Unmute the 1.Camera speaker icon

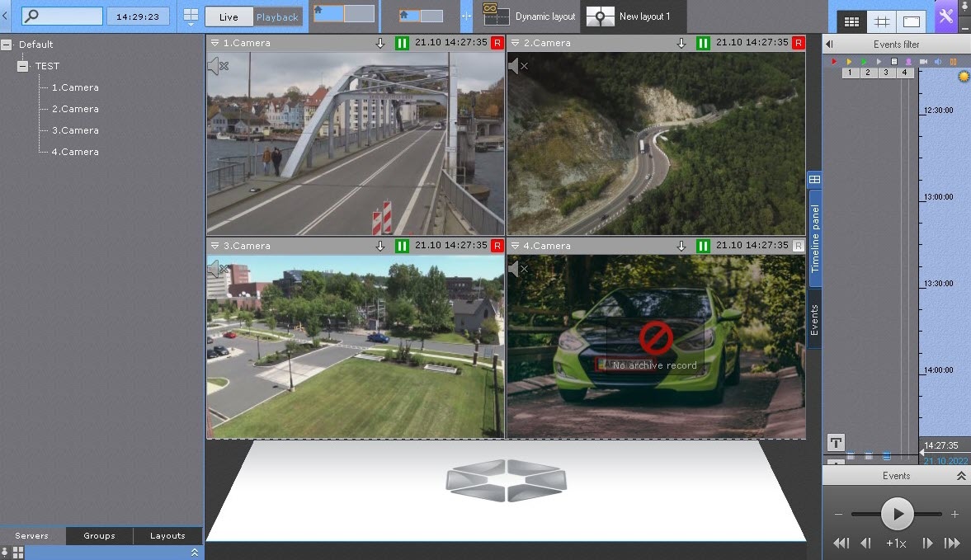tap(218, 66)
